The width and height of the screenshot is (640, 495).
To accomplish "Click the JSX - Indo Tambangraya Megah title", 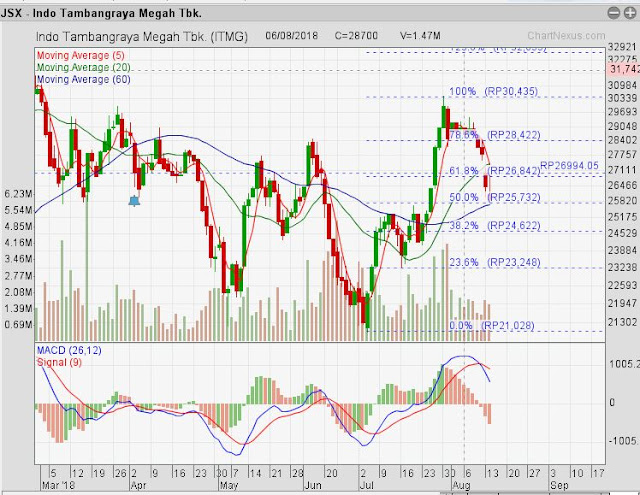I will [x=101, y=13].
